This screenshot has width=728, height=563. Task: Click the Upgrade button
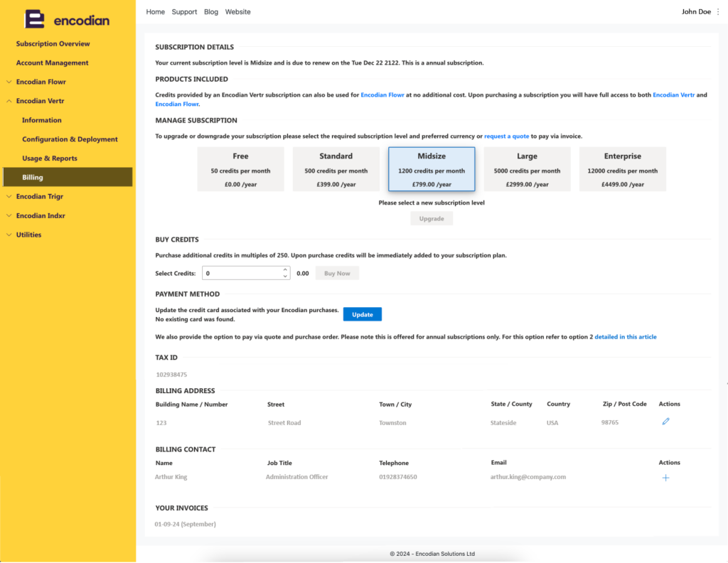(x=431, y=218)
